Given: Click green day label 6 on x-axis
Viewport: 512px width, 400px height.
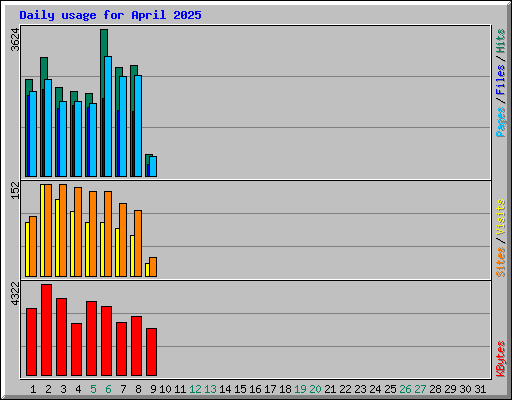Looking at the screenshot, I should click(x=108, y=389).
